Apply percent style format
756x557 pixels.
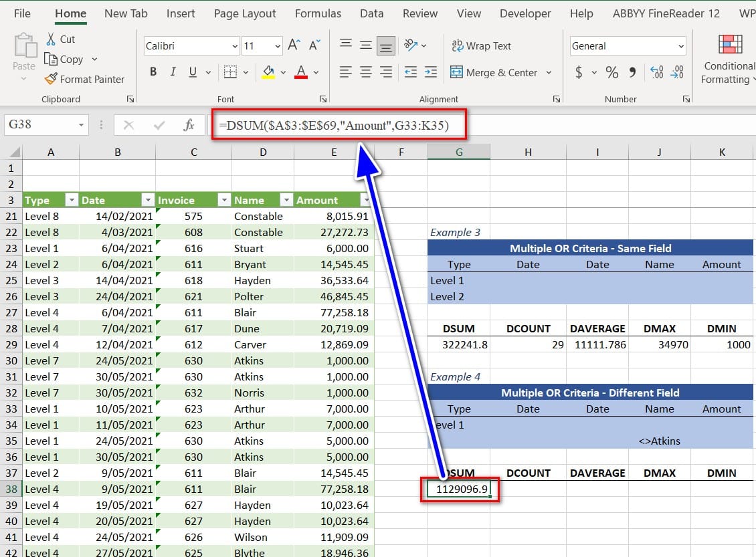[611, 72]
